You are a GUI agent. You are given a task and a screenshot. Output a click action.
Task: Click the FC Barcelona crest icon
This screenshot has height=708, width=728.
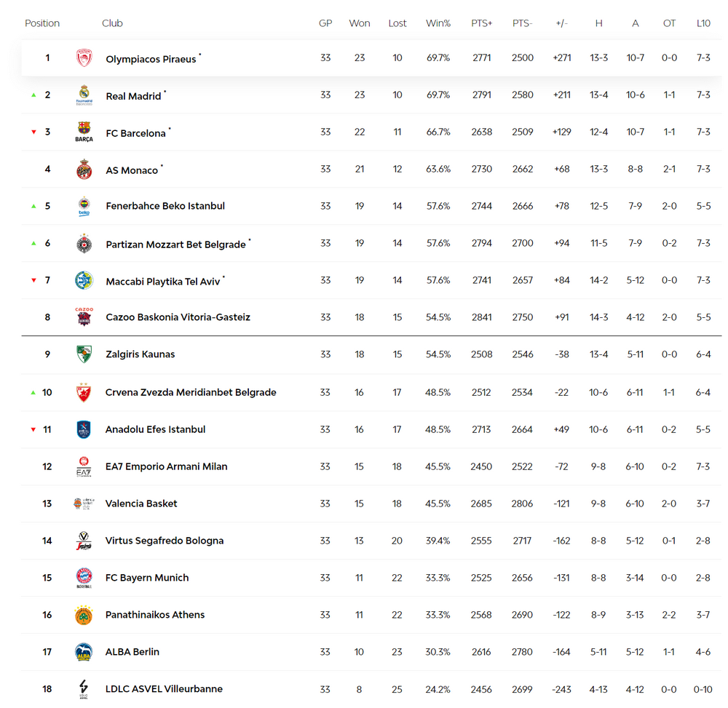[84, 132]
